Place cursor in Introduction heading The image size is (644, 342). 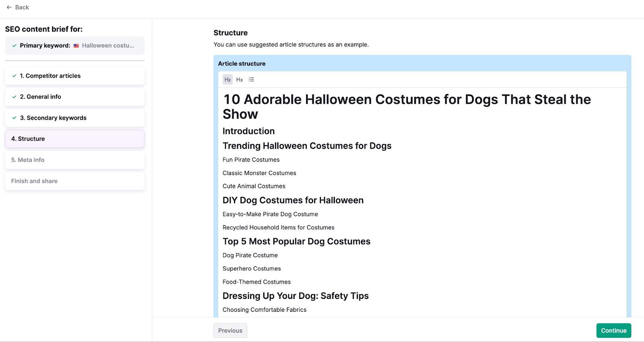(249, 131)
